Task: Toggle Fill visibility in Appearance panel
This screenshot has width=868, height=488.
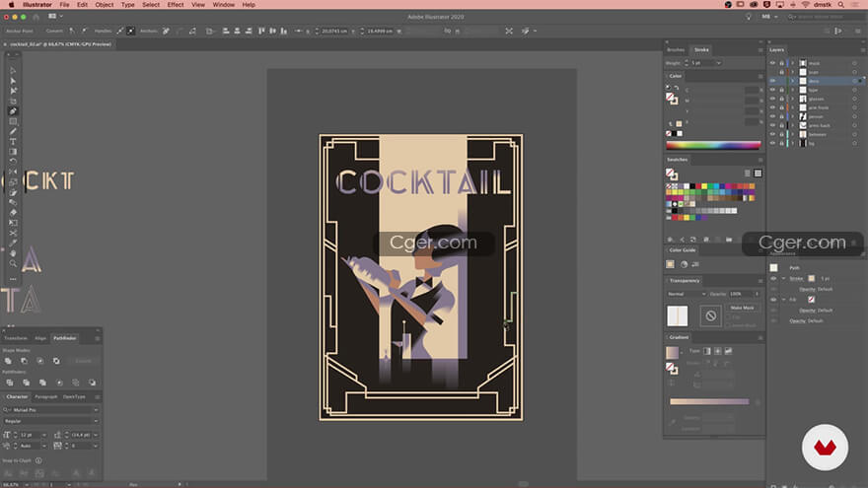Action: pos(774,300)
